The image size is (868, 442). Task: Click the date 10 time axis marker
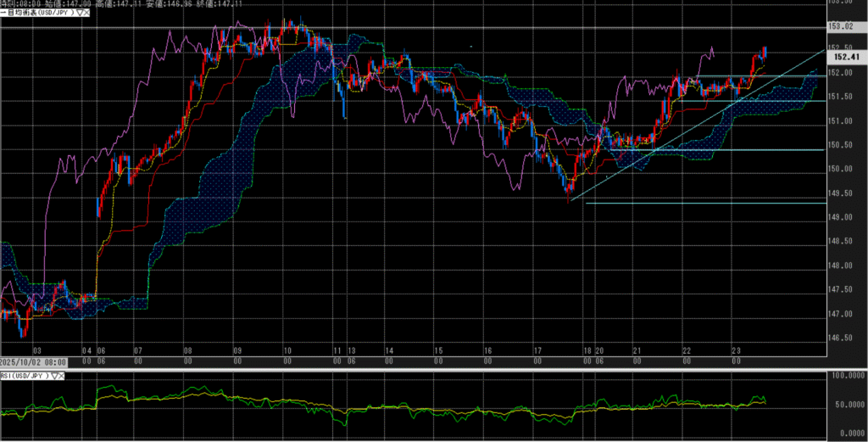click(x=288, y=350)
